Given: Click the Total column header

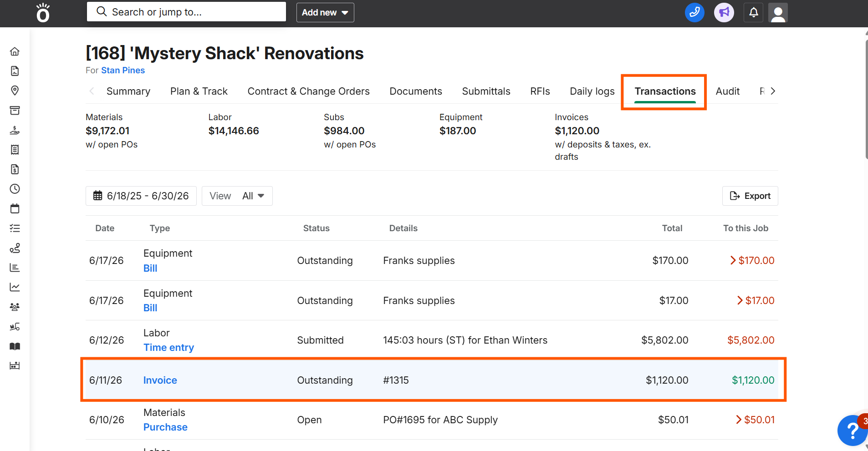Looking at the screenshot, I should pos(672,228).
